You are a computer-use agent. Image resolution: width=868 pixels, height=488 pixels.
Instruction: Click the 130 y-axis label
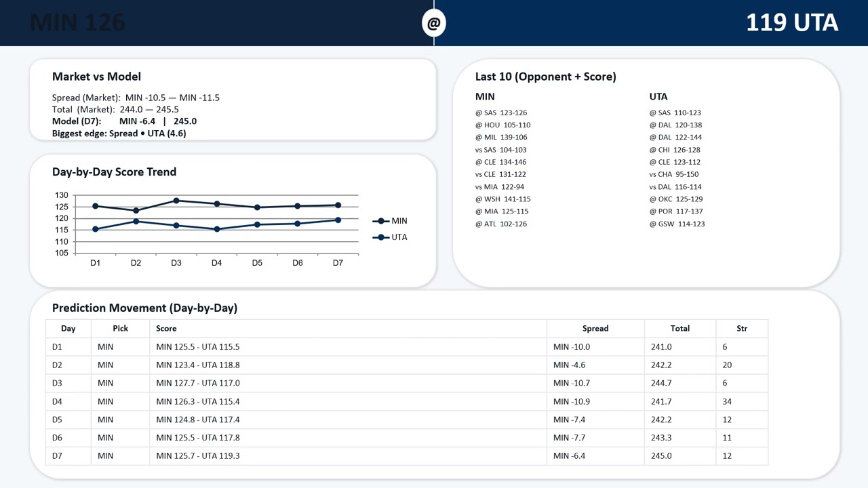coord(62,195)
